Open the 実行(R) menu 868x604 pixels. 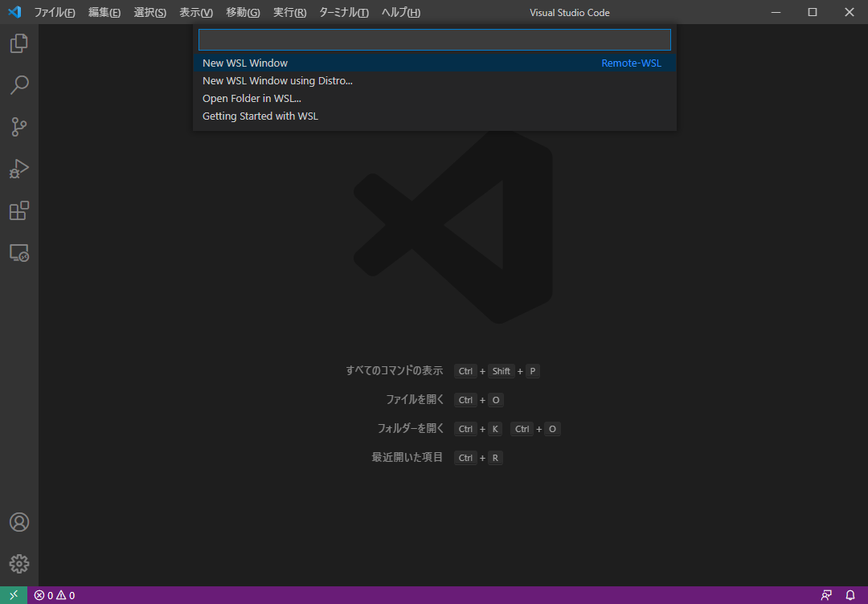pyautogui.click(x=289, y=12)
